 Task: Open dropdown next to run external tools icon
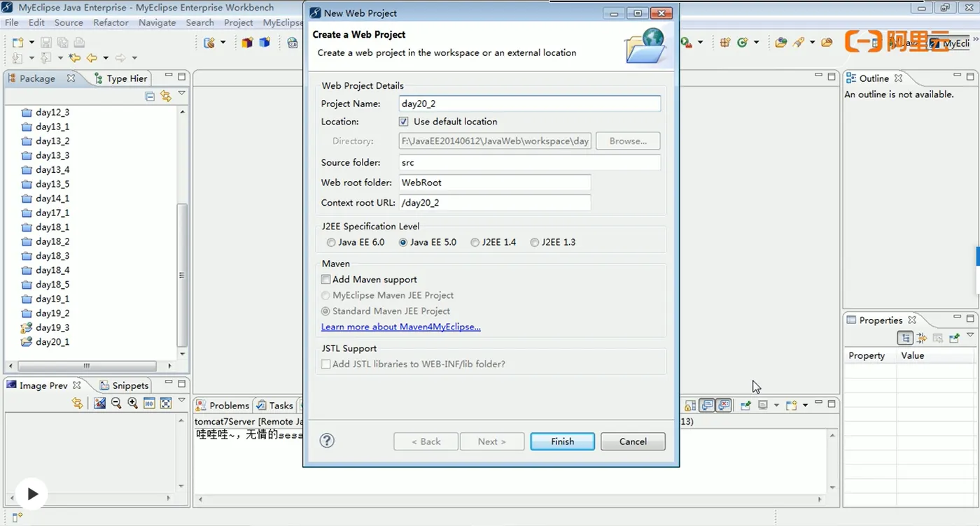pos(700,43)
